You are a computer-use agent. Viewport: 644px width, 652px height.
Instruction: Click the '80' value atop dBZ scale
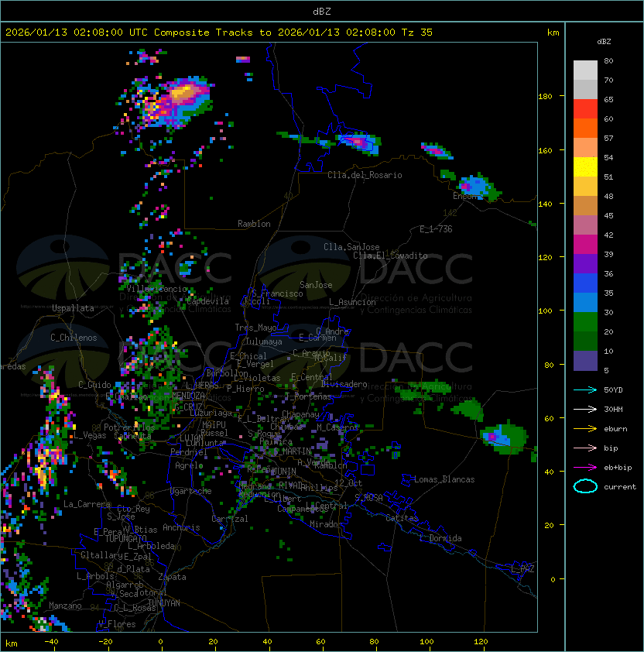608,60
